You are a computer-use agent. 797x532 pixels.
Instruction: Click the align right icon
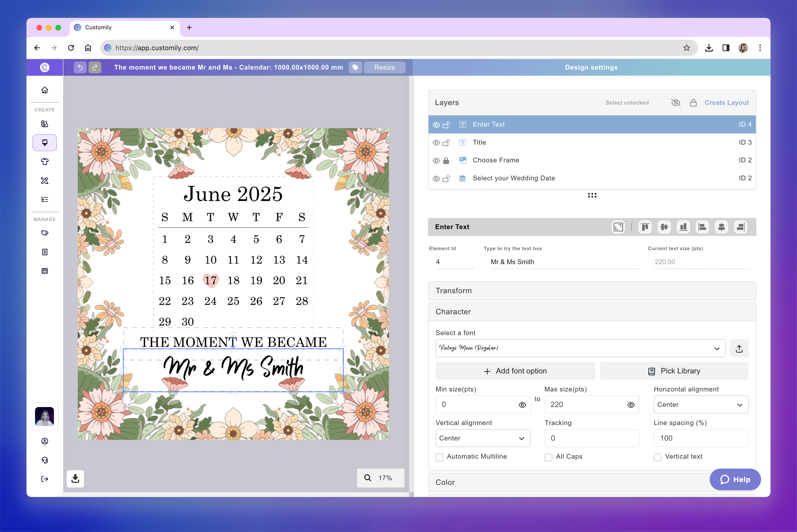tap(740, 227)
